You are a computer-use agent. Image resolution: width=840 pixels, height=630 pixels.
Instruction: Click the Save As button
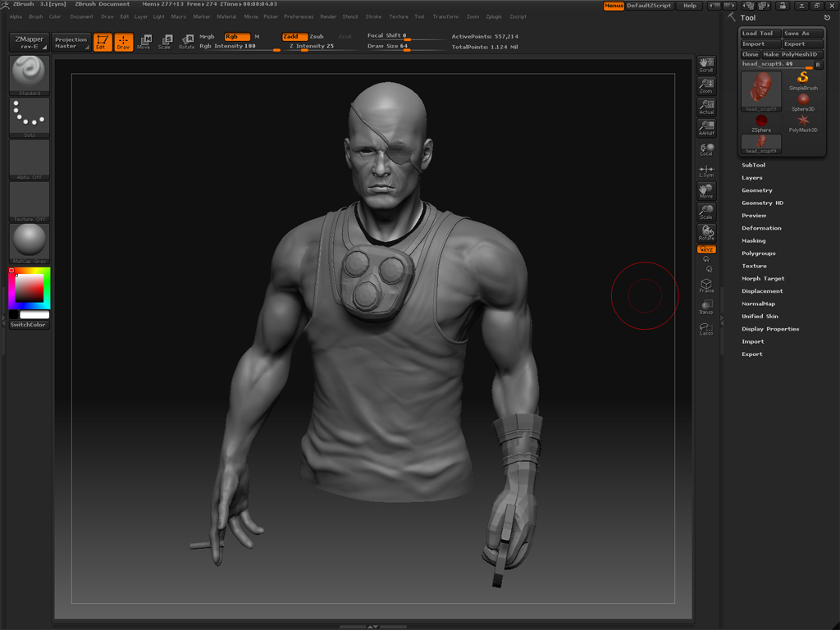coord(802,33)
